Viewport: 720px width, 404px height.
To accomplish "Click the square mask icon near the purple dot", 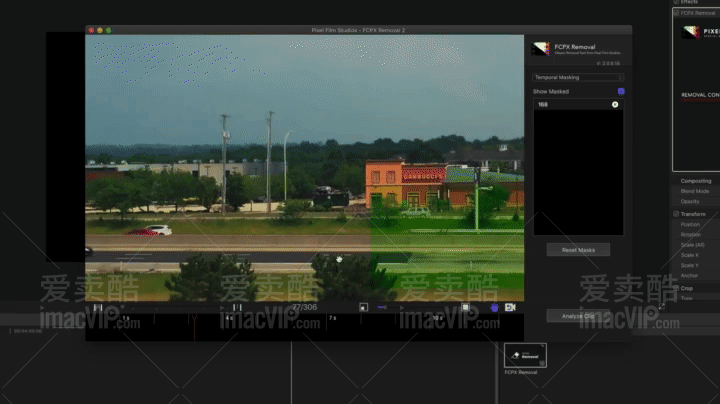I will tap(465, 307).
